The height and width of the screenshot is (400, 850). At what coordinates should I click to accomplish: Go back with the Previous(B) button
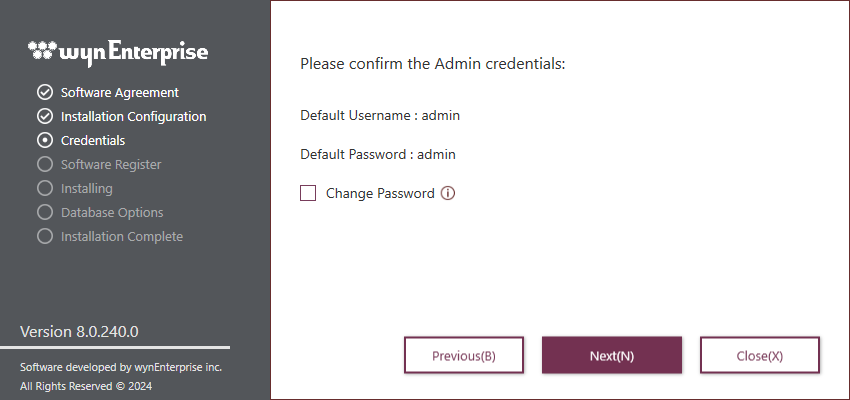464,356
